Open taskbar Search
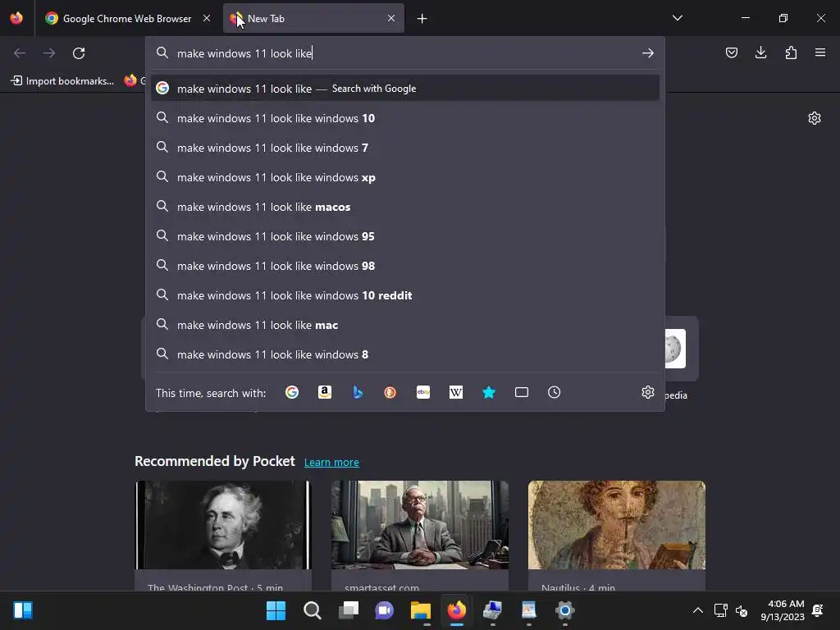The width and height of the screenshot is (840, 630). tap(313, 610)
